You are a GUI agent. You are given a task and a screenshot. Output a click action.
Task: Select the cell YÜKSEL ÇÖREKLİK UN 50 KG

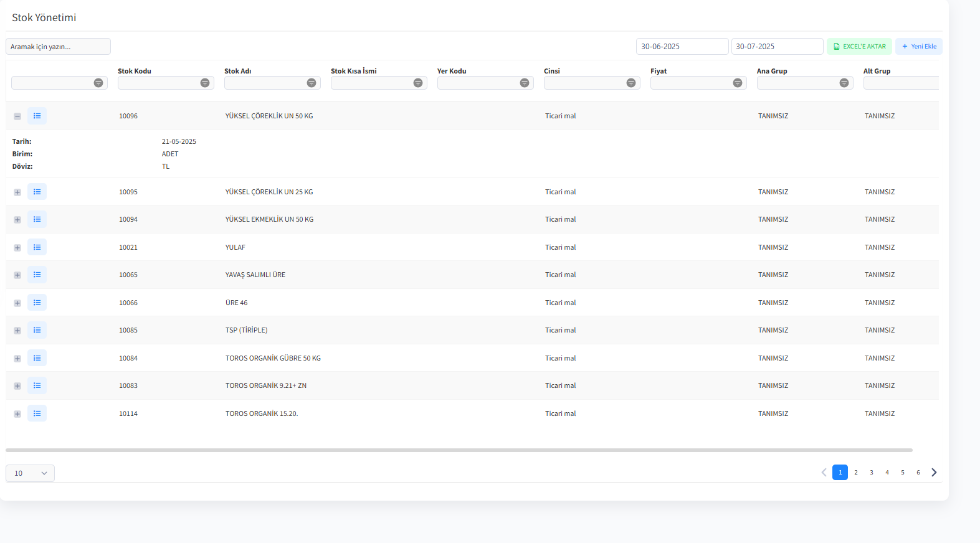[269, 116]
